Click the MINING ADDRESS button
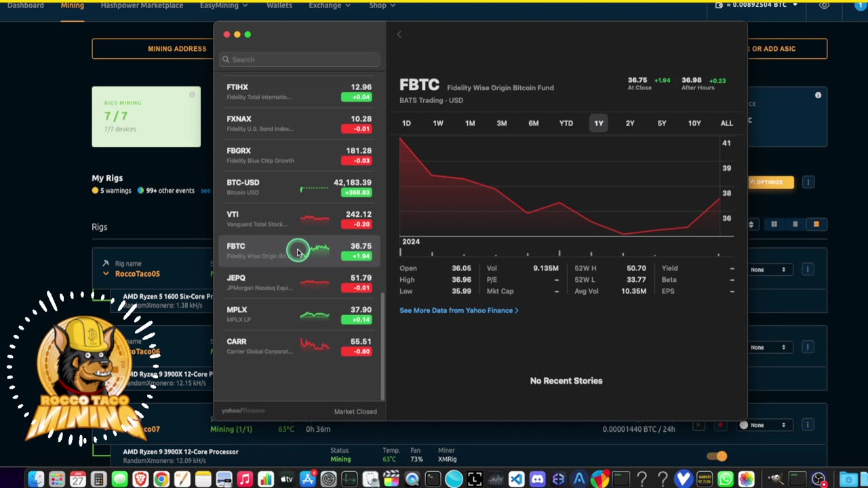This screenshot has height=488, width=868. [x=153, y=49]
